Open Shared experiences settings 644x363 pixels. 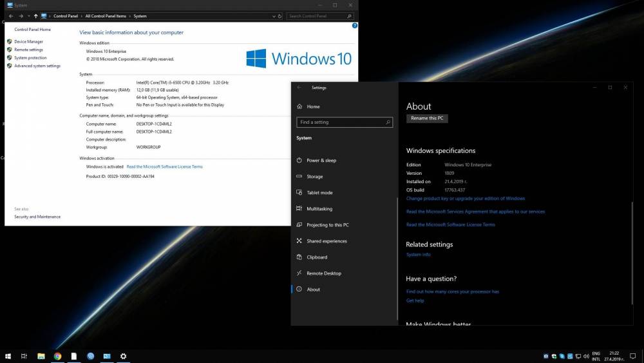tap(327, 241)
